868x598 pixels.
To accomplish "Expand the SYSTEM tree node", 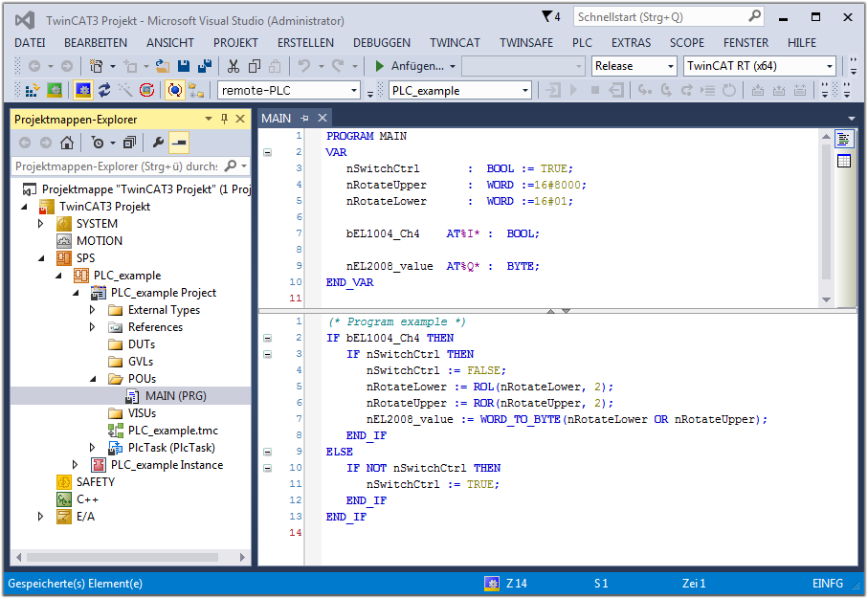I will click(40, 224).
